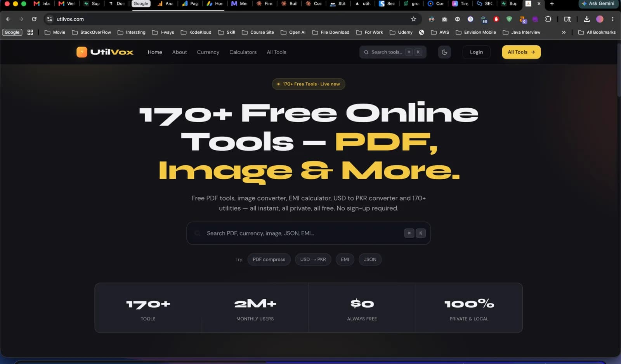Open a new tab with the plus icon
The image size is (621, 364).
pyautogui.click(x=552, y=3)
